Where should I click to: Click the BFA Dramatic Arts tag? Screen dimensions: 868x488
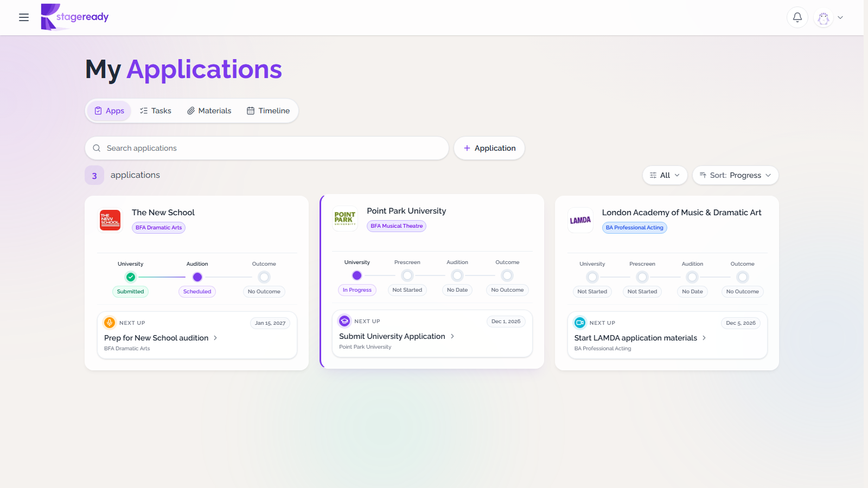(159, 228)
